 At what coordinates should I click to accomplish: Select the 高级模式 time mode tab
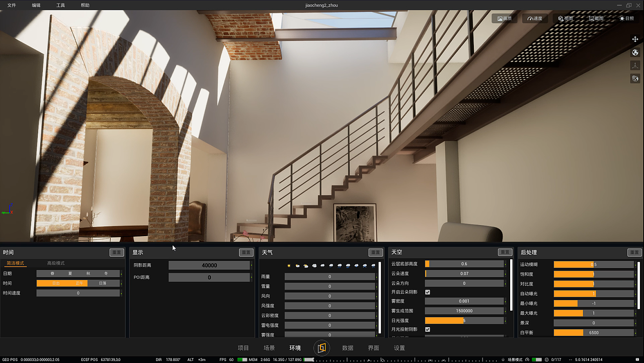click(x=56, y=263)
